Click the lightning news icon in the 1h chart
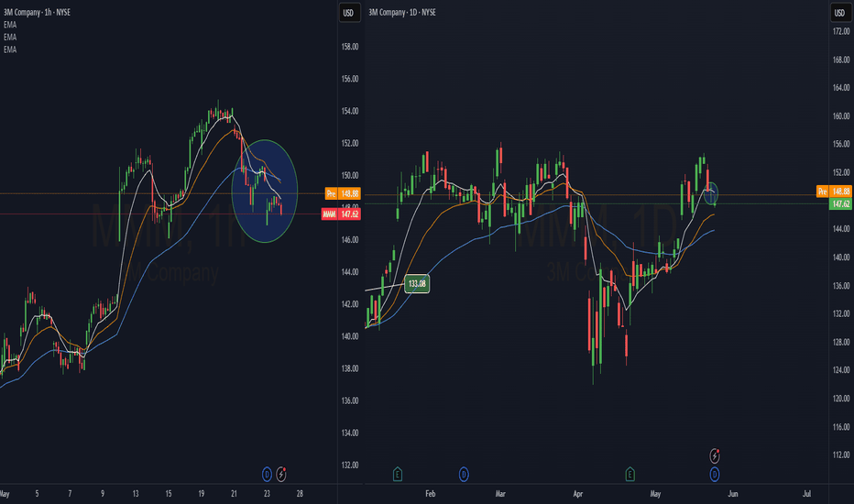Viewport: 854px width, 504px height. click(x=281, y=475)
